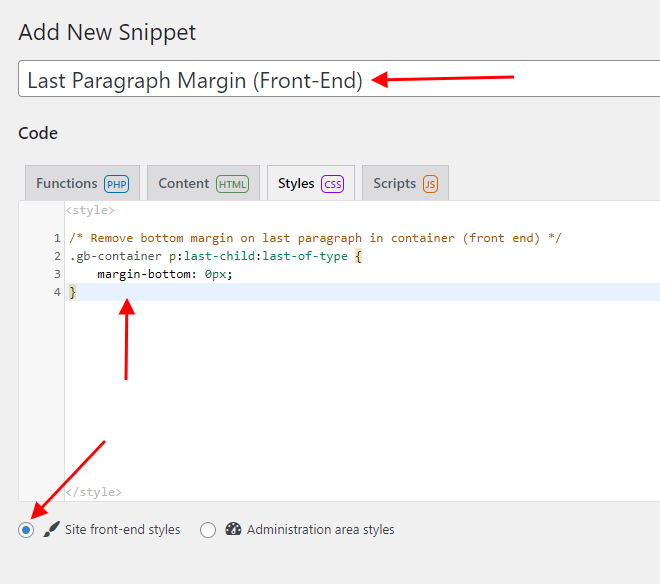Screen dimensions: 660x584
Task: Click the opening <style> tag text
Action: (90, 210)
